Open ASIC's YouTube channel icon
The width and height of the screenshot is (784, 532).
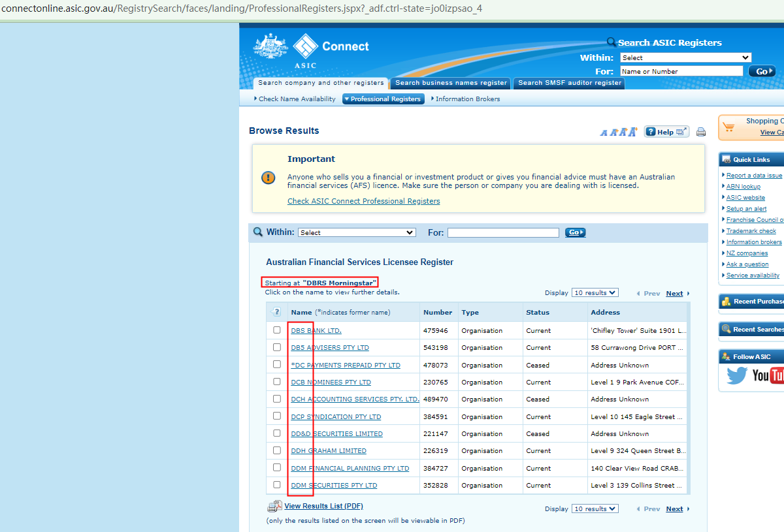click(x=768, y=375)
